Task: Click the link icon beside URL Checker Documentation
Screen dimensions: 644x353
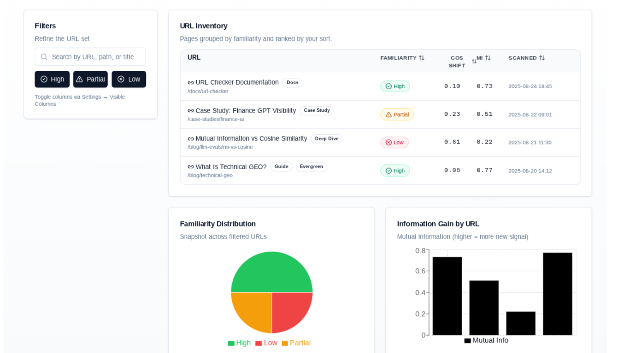Action: click(190, 82)
